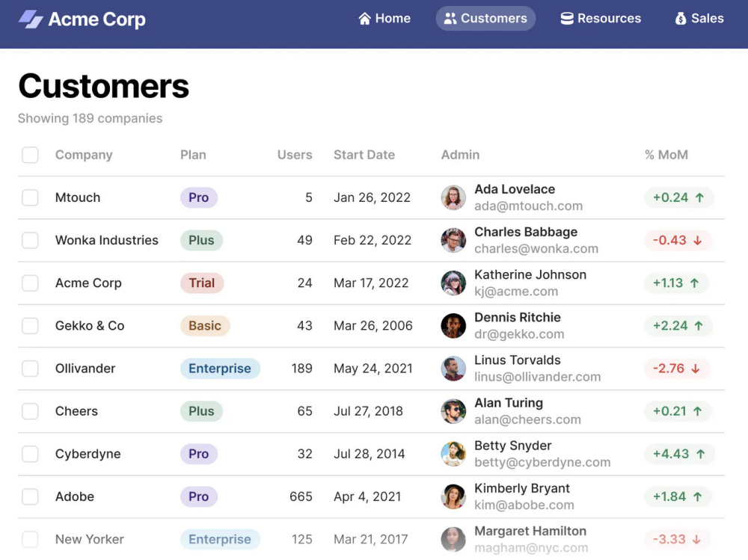Select Charles Babbage's avatar photo
This screenshot has height=560, width=748.
tap(453, 240)
